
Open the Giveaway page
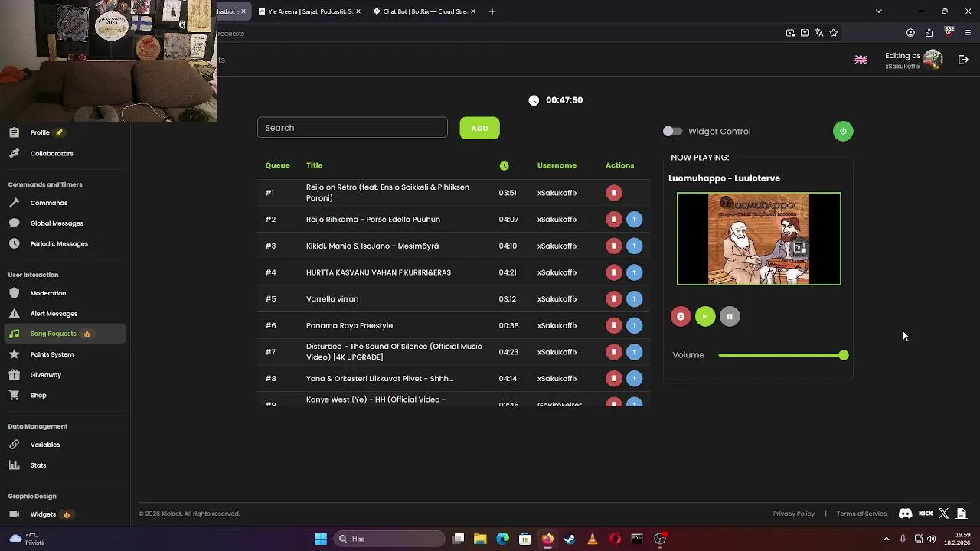pyautogui.click(x=45, y=375)
